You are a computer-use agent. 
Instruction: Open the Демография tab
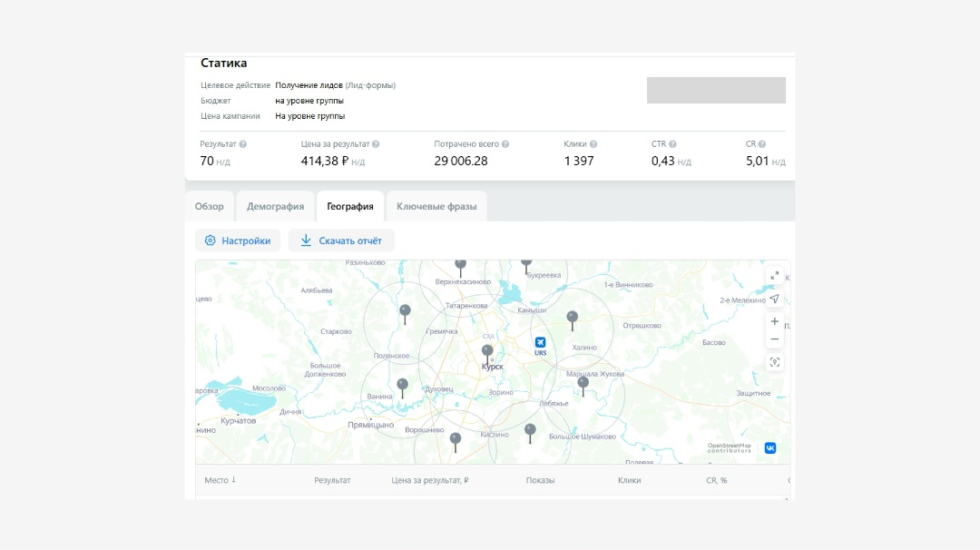tap(275, 207)
